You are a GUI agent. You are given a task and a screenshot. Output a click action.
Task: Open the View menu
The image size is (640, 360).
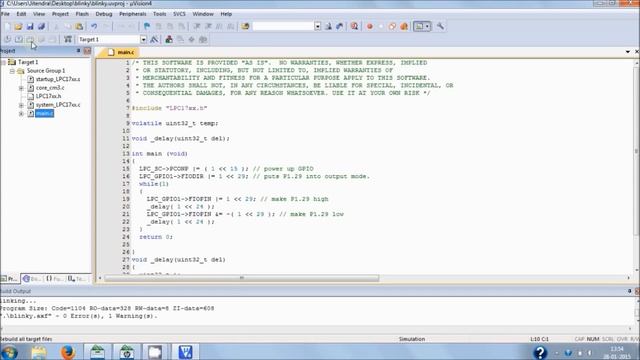39,14
